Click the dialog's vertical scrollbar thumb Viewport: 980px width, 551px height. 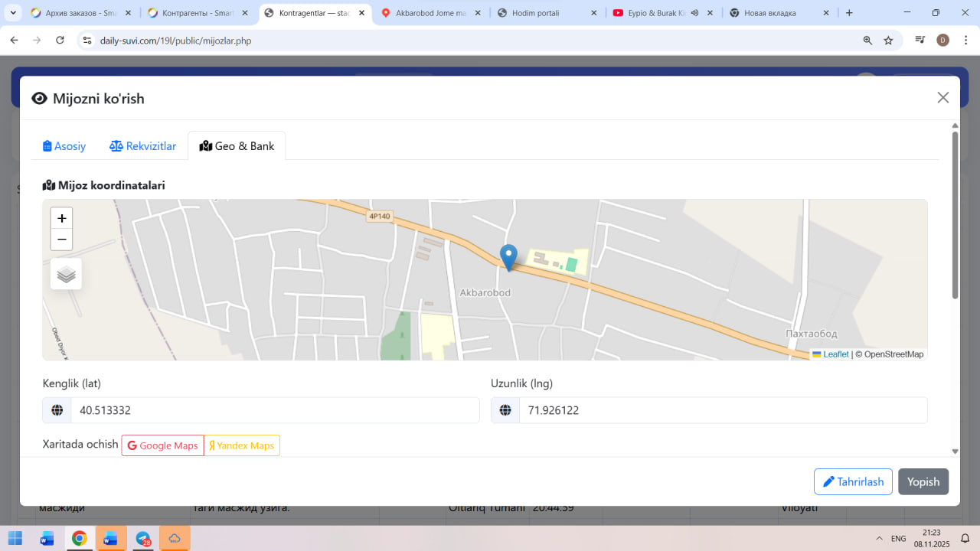(955, 214)
